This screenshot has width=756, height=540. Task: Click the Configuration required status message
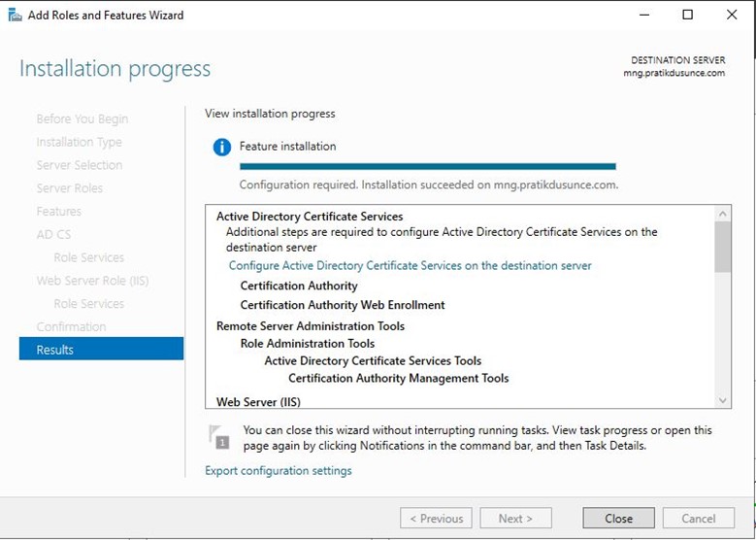tap(429, 185)
